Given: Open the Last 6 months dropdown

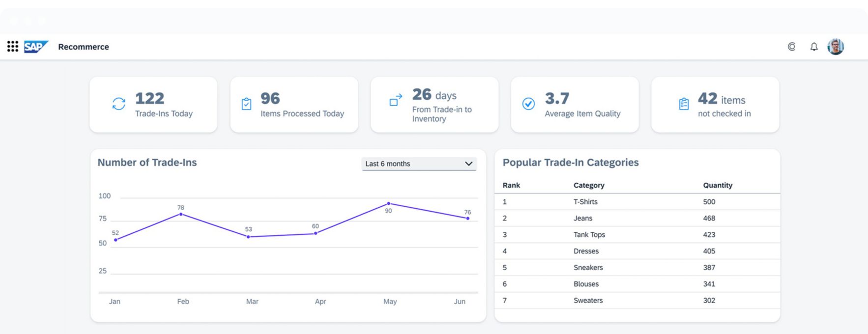Looking at the screenshot, I should [x=418, y=164].
